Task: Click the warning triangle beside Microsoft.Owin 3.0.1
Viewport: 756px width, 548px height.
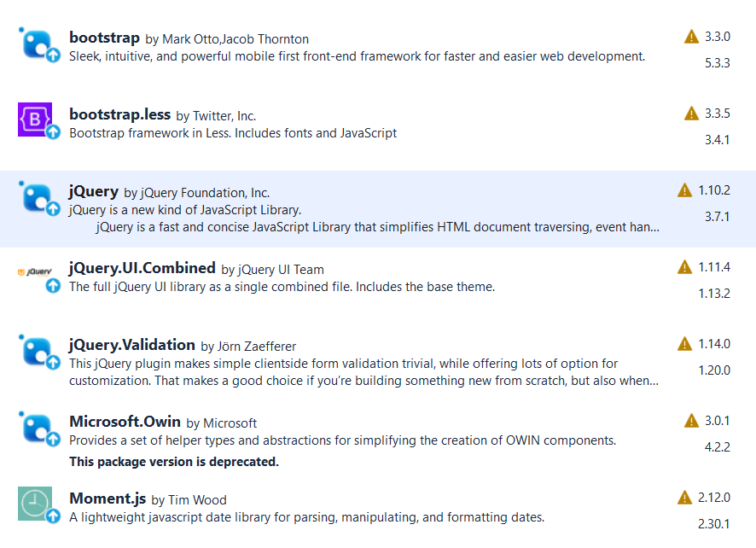Action: click(692, 421)
